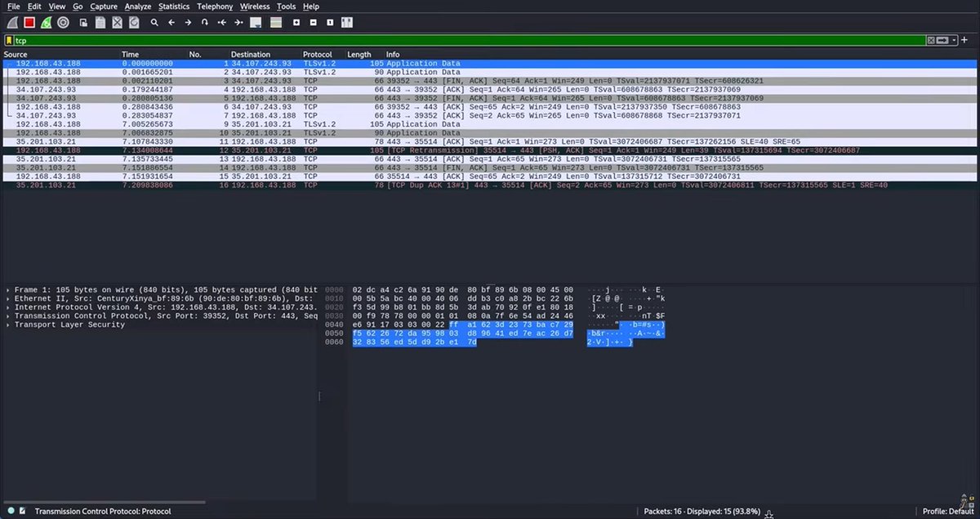Add a display filter button plus icon

click(x=964, y=40)
